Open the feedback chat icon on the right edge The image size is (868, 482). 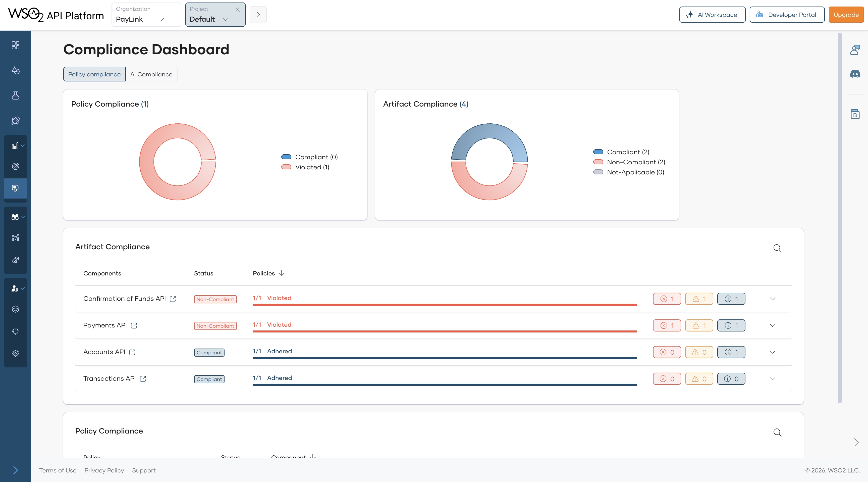click(x=855, y=49)
